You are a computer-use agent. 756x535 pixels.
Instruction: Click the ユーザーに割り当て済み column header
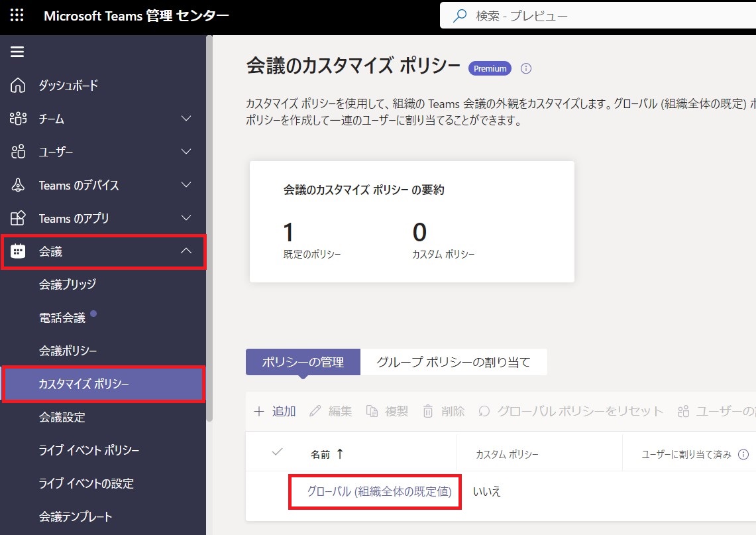[686, 454]
